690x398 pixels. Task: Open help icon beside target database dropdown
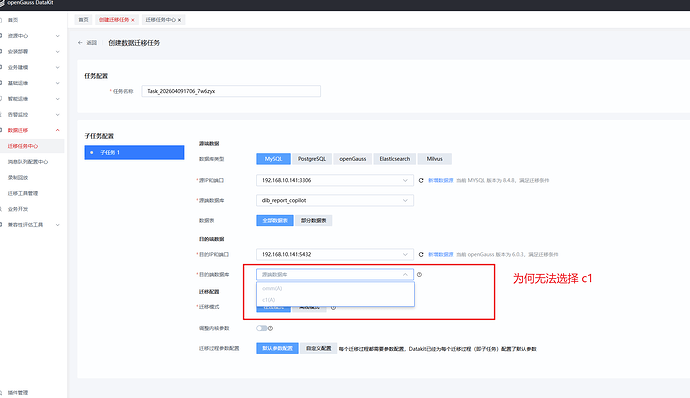point(419,274)
